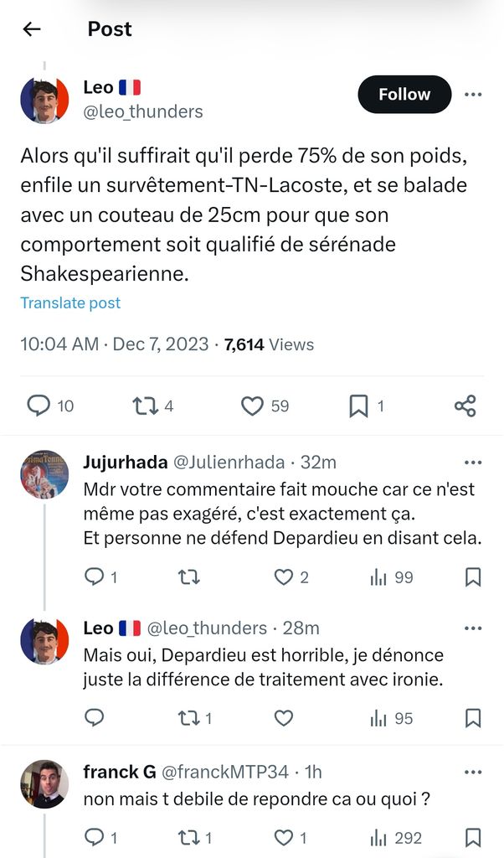Image resolution: width=504 pixels, height=858 pixels.
Task: Open Leo's avatar on the main post
Action: point(44,99)
